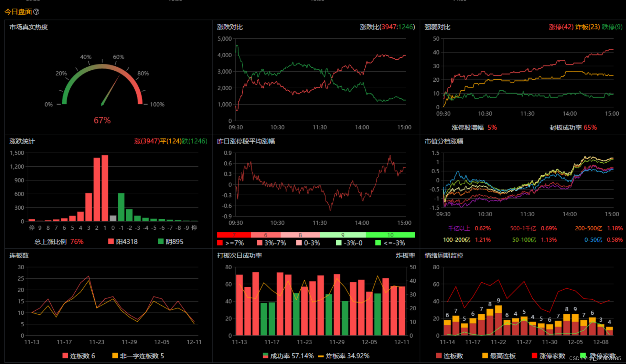Viewport: 626px width, 364px height.
Task: Click the 千亿以上 0.62% legend entry
Action: click(x=470, y=228)
